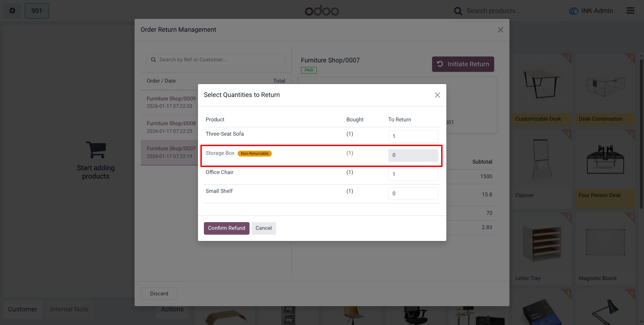Open order tab 901
Viewport: 644px width, 325px height.
pyautogui.click(x=37, y=11)
